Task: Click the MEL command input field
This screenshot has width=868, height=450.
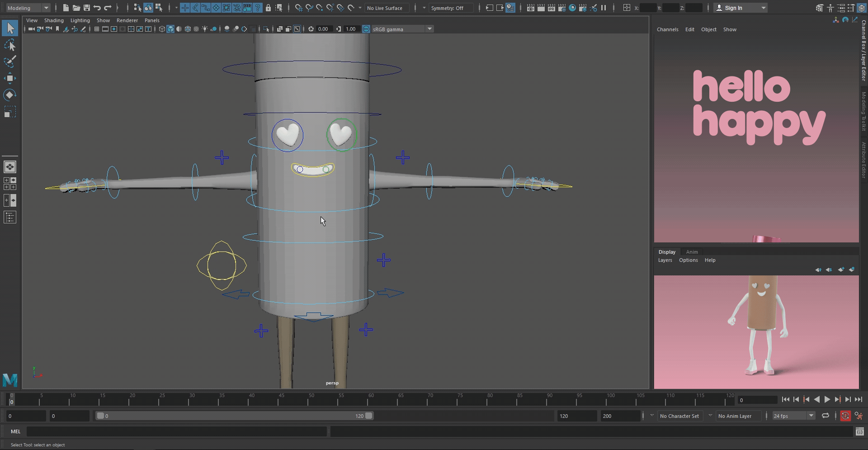Action: click(x=176, y=431)
